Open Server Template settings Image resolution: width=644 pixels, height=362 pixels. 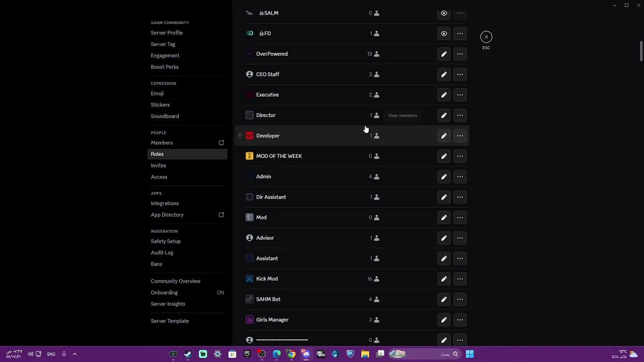tap(170, 321)
